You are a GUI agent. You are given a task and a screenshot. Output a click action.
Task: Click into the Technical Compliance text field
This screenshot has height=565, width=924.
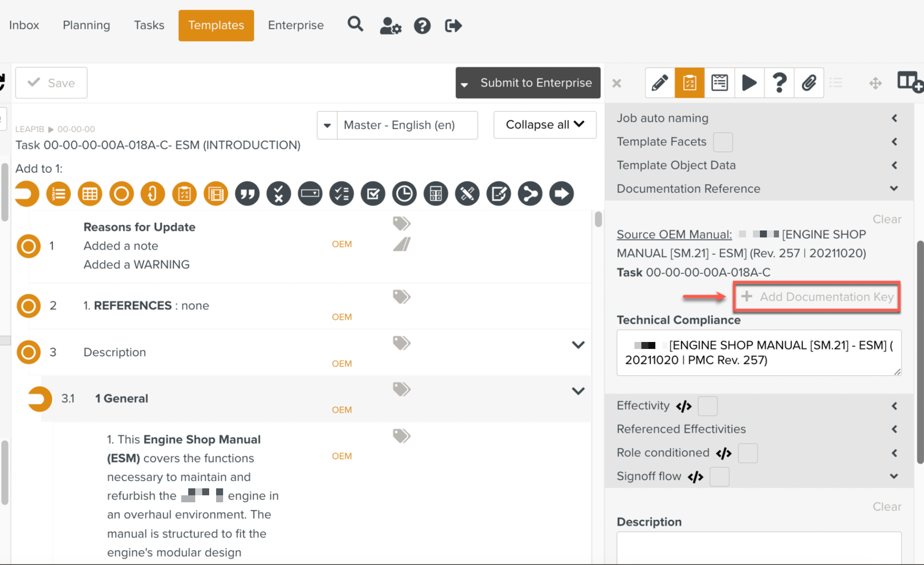coord(759,353)
